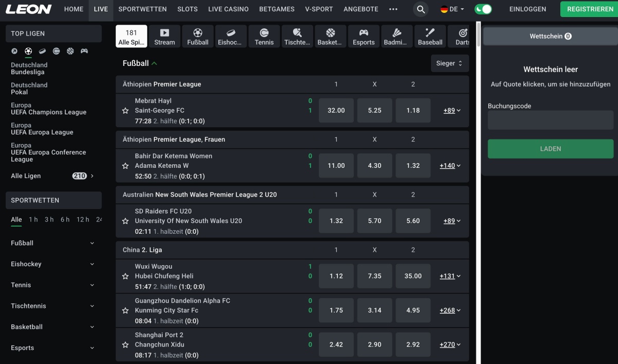
Task: Toggle the dark mode switch
Action: click(483, 9)
